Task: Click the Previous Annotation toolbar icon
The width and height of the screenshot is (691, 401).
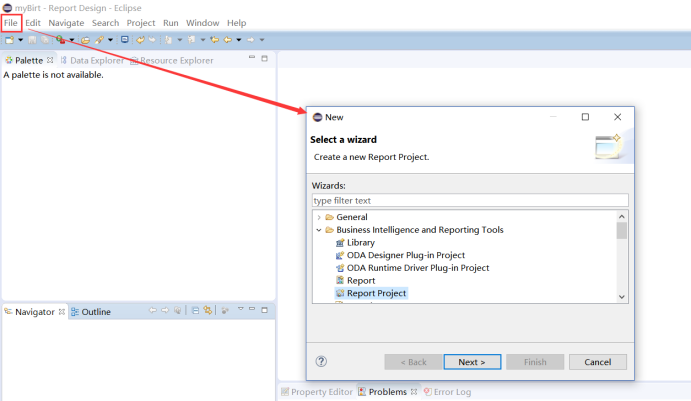Action: coord(191,40)
